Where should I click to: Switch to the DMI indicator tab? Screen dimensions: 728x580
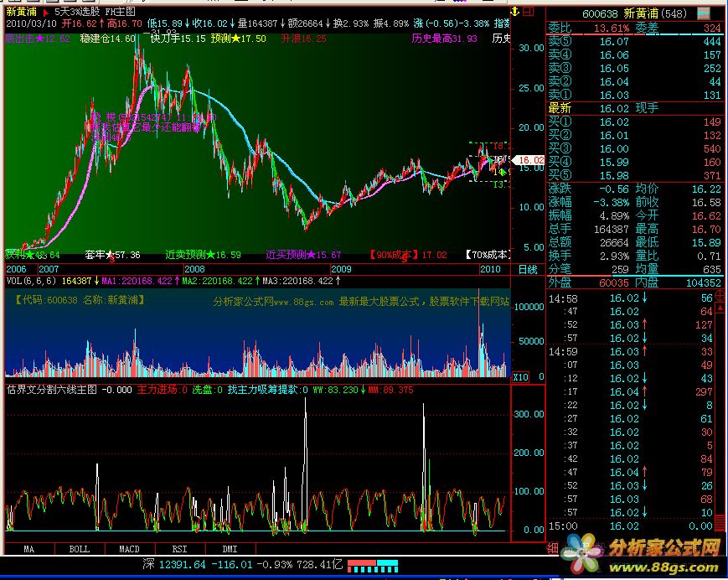230,549
